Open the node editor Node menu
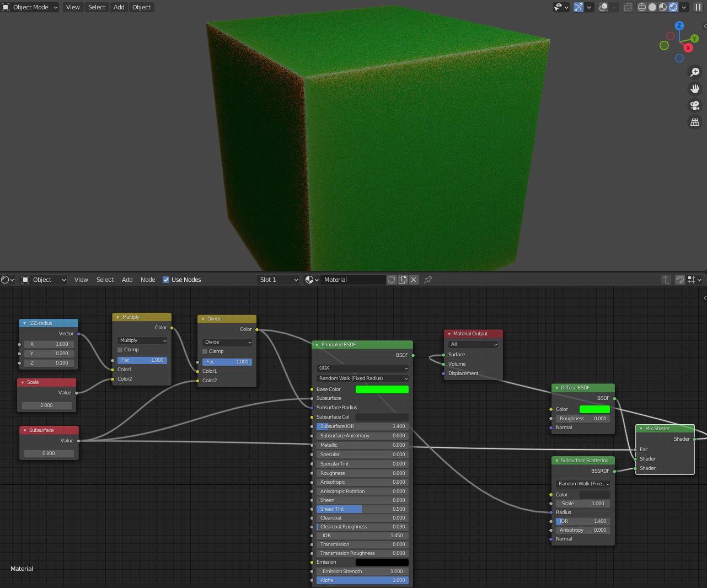The height and width of the screenshot is (588, 707). point(148,280)
